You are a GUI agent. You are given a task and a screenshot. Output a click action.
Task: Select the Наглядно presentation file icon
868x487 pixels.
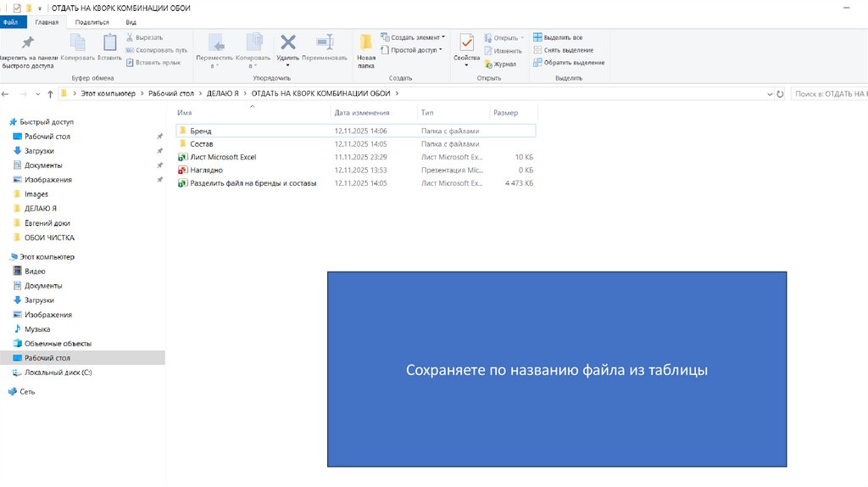click(182, 170)
